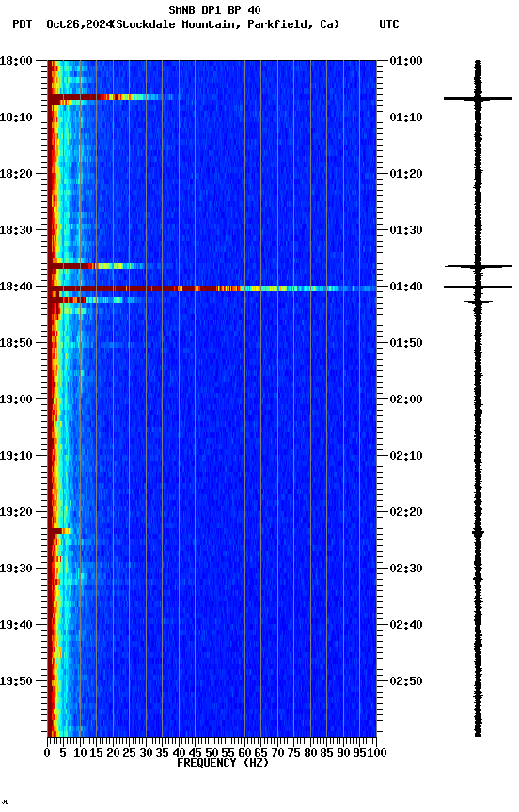Click the seismogram spike near 01:36 UTC

click(479, 266)
